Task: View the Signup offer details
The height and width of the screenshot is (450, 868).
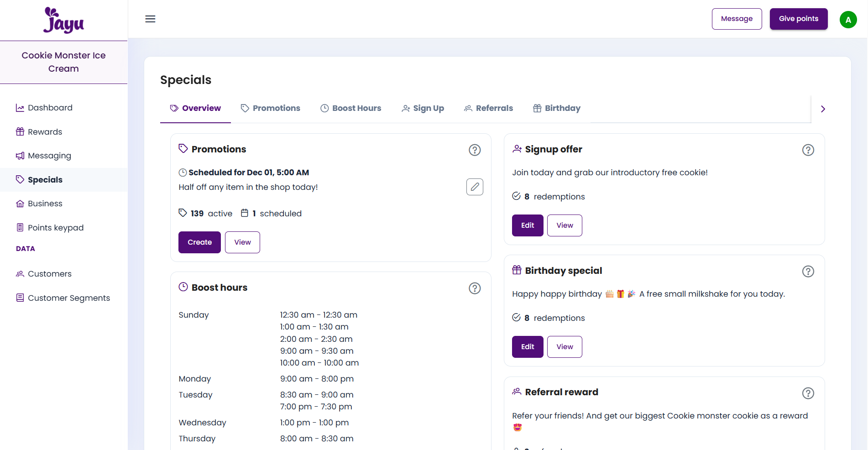Action: point(564,225)
